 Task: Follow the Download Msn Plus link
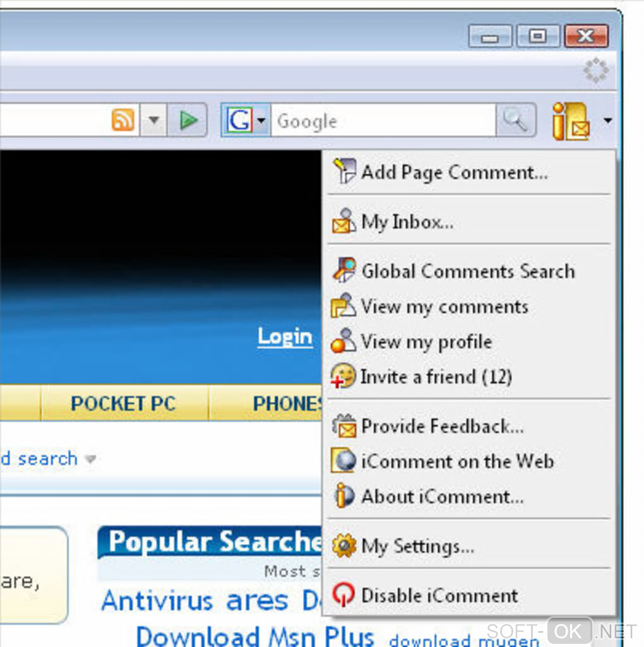tap(255, 636)
